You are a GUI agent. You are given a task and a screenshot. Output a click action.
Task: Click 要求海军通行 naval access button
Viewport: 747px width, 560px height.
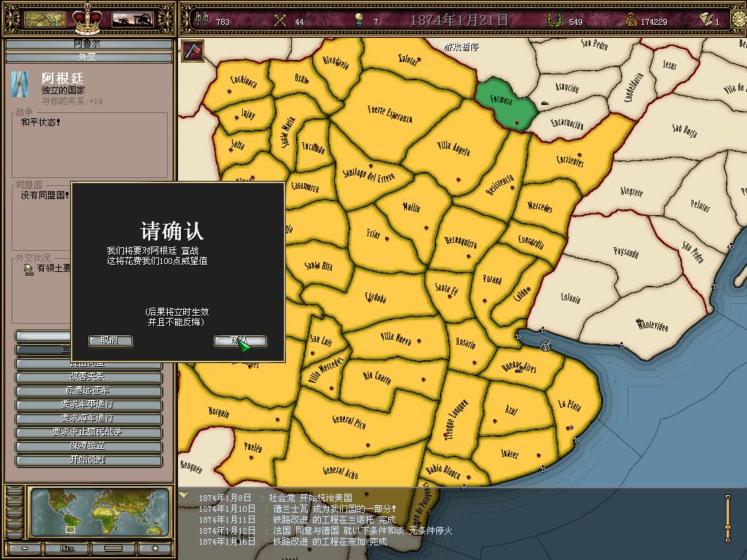pos(88,418)
